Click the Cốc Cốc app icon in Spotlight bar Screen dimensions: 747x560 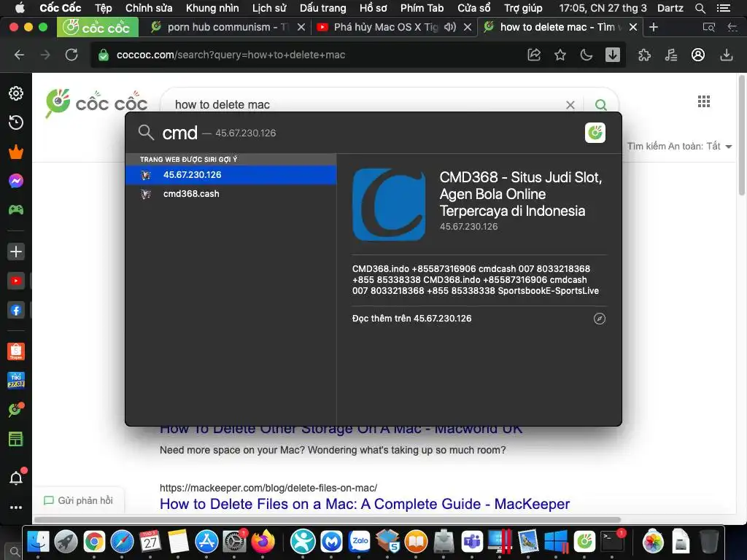point(595,133)
